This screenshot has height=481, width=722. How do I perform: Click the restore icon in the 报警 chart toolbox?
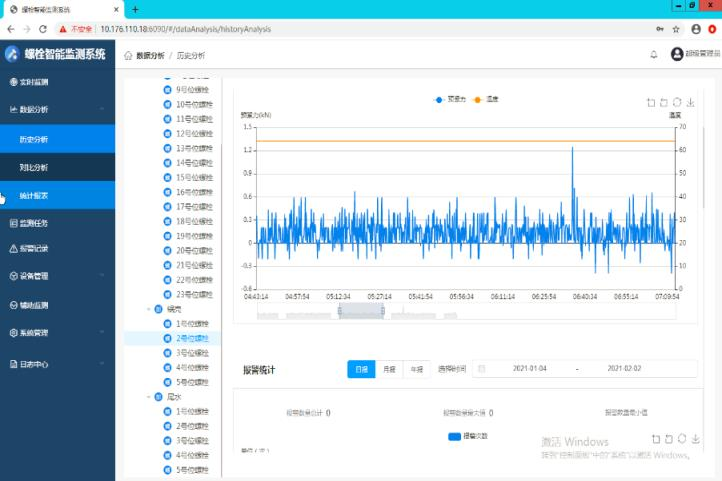click(x=682, y=439)
